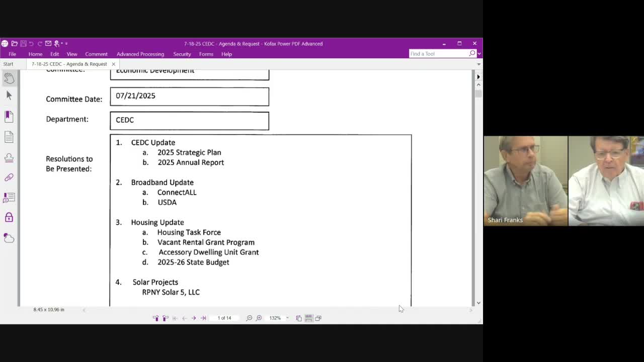
Task: Select the Hand pan tool
Action: (9, 78)
